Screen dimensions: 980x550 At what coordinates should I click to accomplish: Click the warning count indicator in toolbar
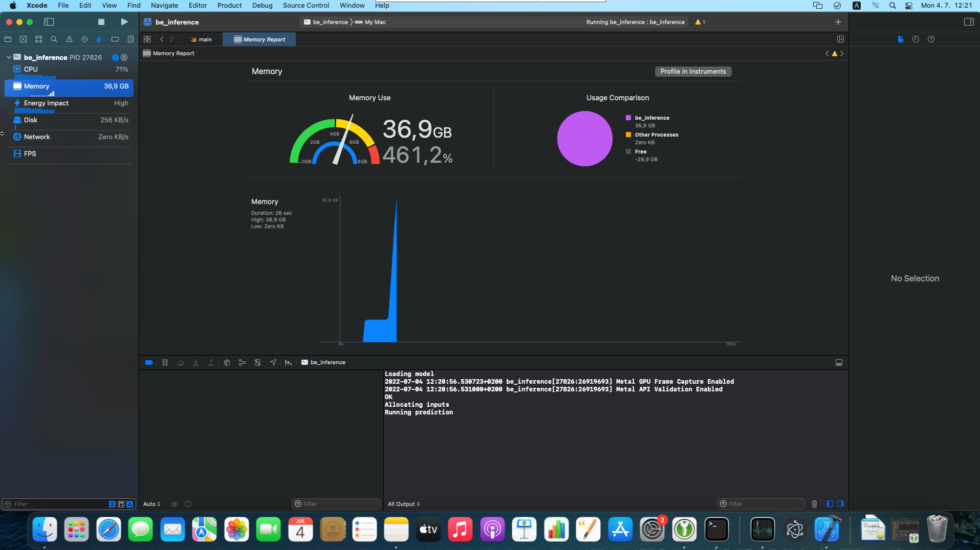point(700,22)
